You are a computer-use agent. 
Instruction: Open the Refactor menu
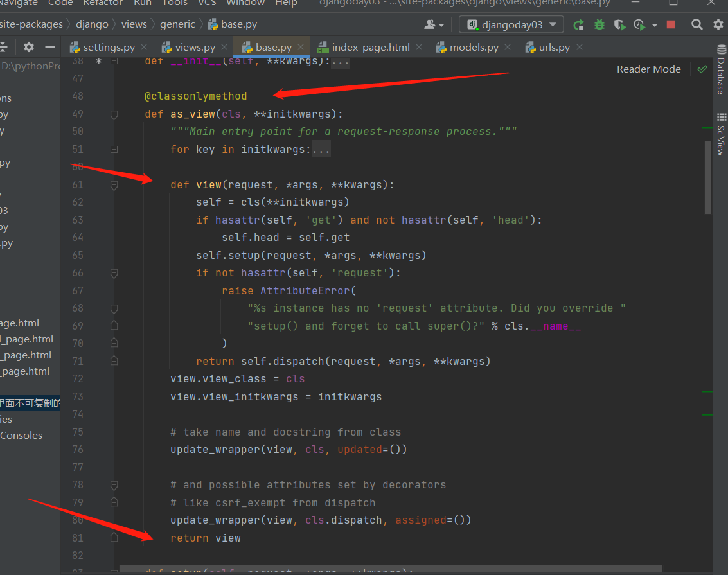103,3
